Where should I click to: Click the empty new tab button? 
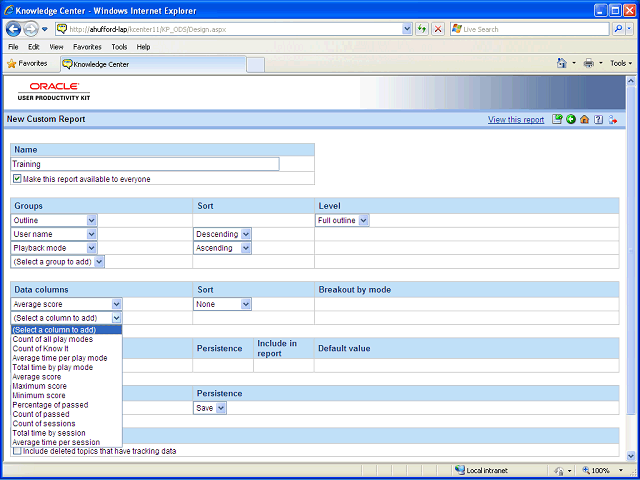(x=256, y=65)
